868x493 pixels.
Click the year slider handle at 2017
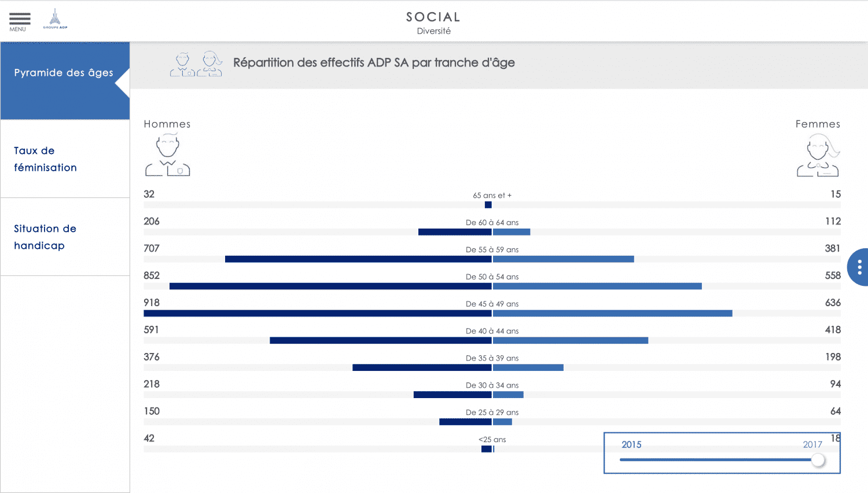818,460
